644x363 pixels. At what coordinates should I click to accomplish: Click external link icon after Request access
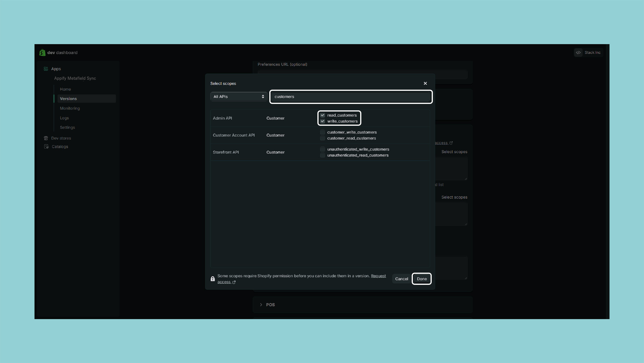(234, 282)
